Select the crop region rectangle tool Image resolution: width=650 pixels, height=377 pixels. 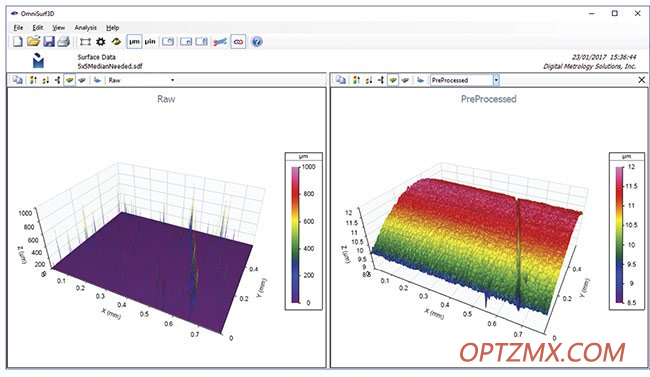point(85,41)
